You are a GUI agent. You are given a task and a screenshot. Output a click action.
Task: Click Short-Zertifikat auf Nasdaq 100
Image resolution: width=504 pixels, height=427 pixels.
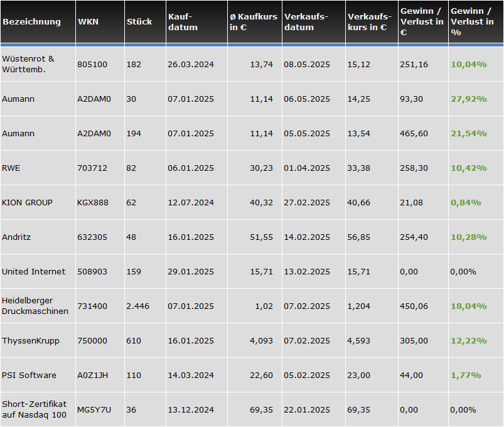(x=34, y=409)
